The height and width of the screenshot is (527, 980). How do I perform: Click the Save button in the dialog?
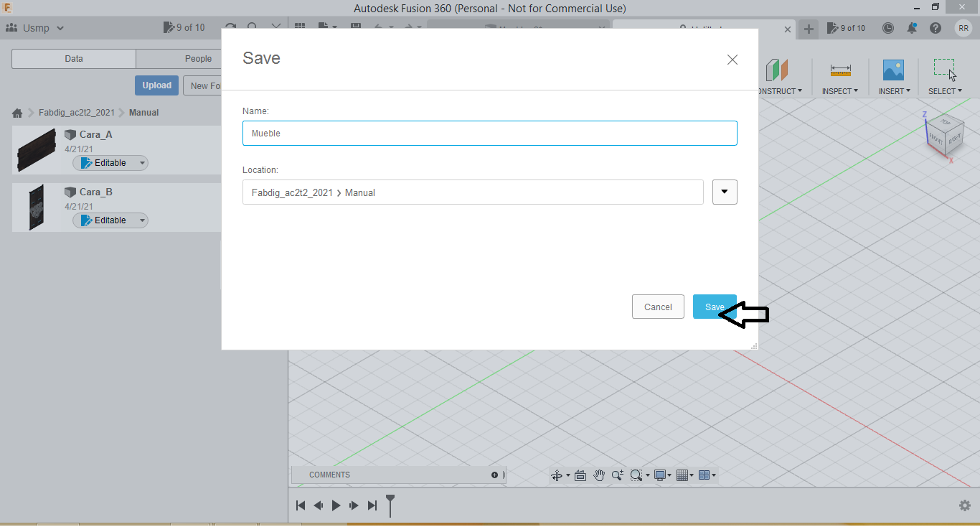[x=715, y=307]
